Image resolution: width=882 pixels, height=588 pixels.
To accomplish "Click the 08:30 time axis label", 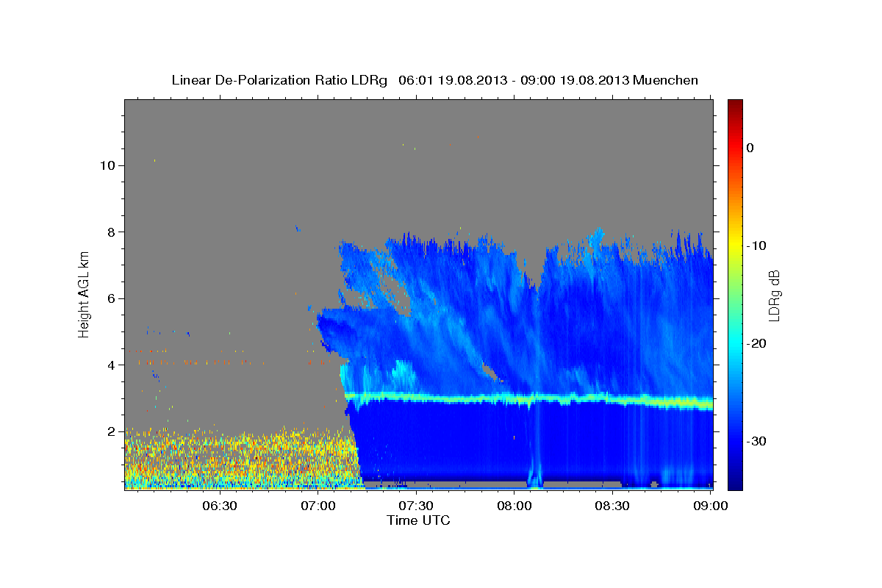I will tap(612, 506).
